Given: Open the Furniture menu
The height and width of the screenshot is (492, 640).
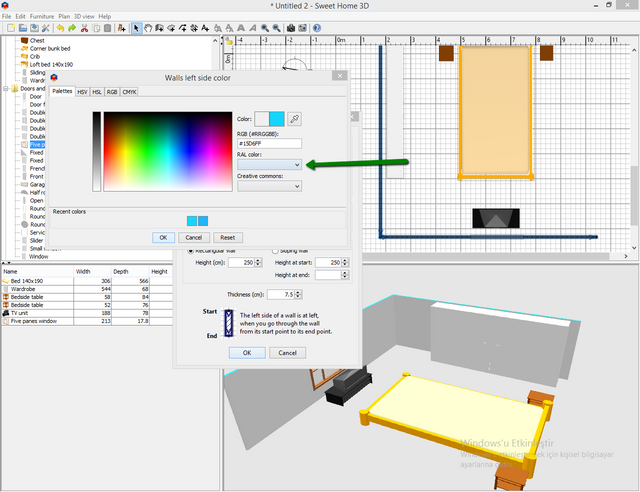Looking at the screenshot, I should coord(41,17).
